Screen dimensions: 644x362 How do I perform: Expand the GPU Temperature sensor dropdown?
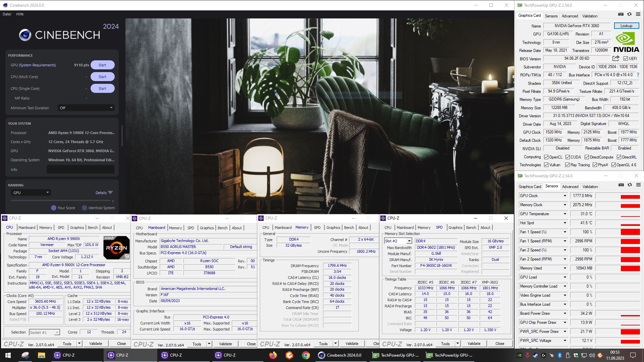pyautogui.click(x=565, y=214)
